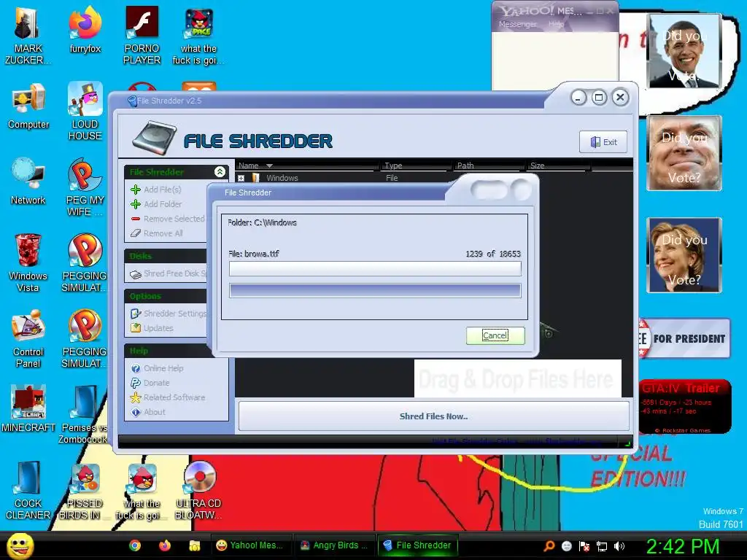Open LOUD HOUSE desktop icon
The width and height of the screenshot is (747, 560).
(x=85, y=112)
